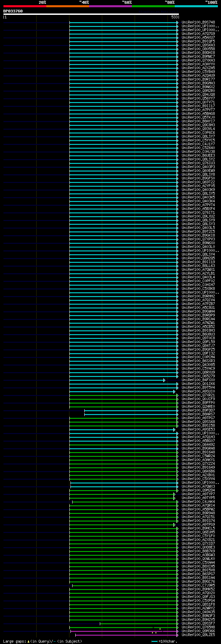Choose the UniRef100_Q60EW9 entry
221x644 pixels.
tap(198, 171)
